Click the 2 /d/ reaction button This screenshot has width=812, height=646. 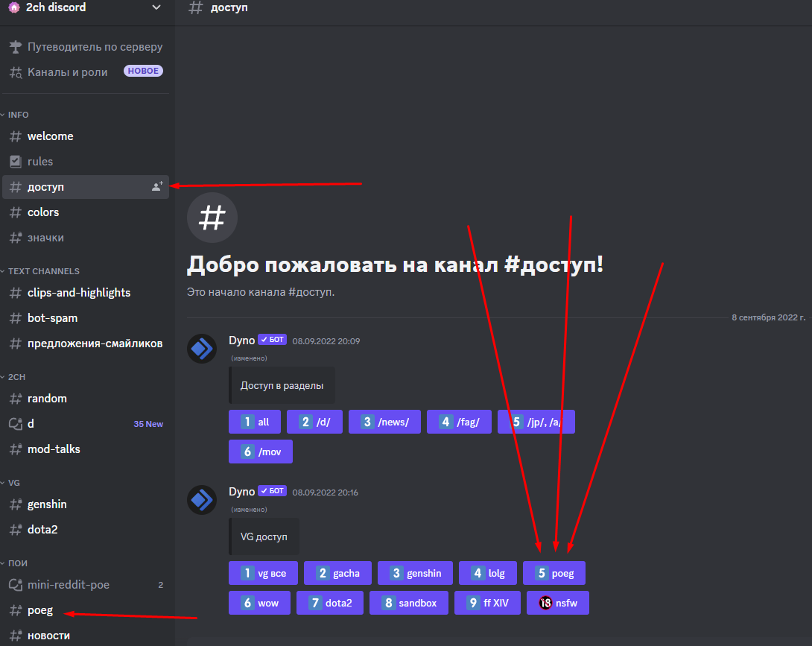pyautogui.click(x=315, y=422)
